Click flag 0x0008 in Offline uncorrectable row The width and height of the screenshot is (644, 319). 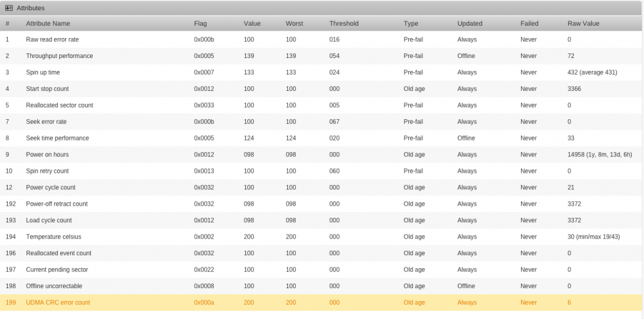[x=204, y=286]
